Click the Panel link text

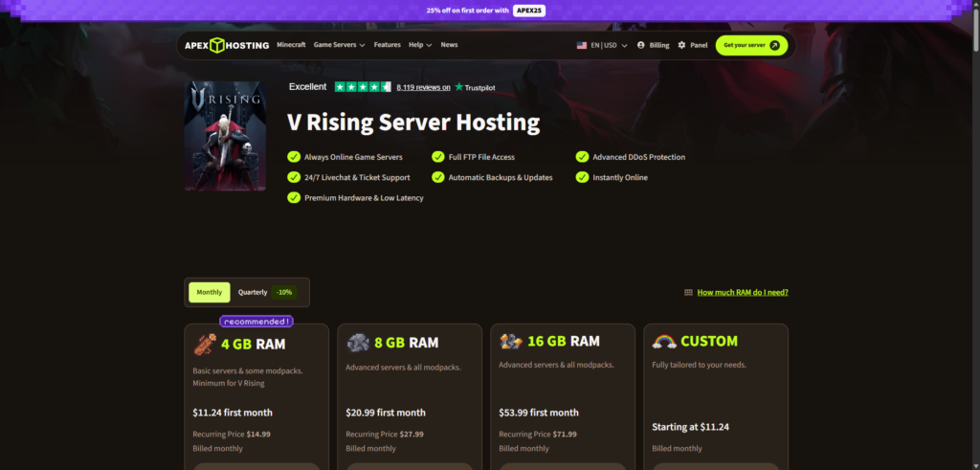[x=699, y=45]
